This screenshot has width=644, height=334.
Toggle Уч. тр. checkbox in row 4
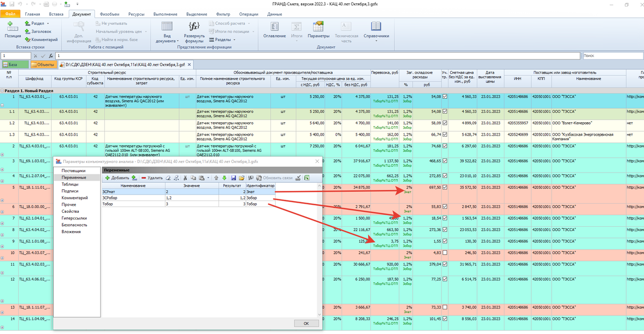[x=444, y=175]
